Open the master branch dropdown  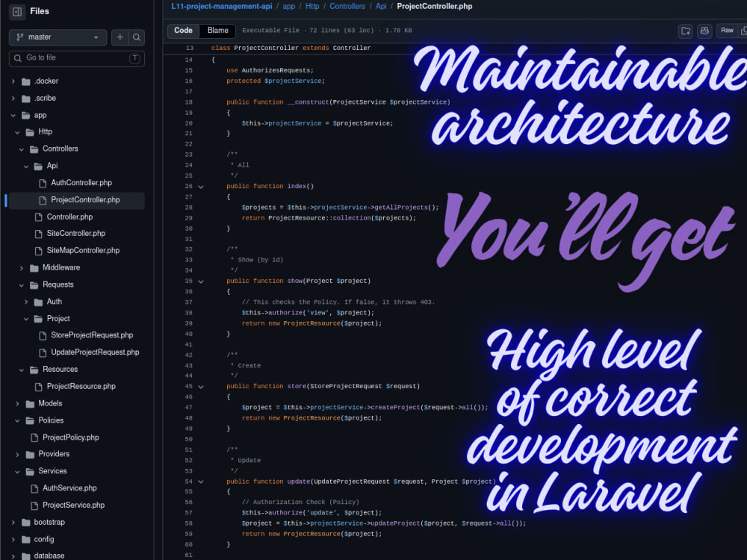pos(58,37)
